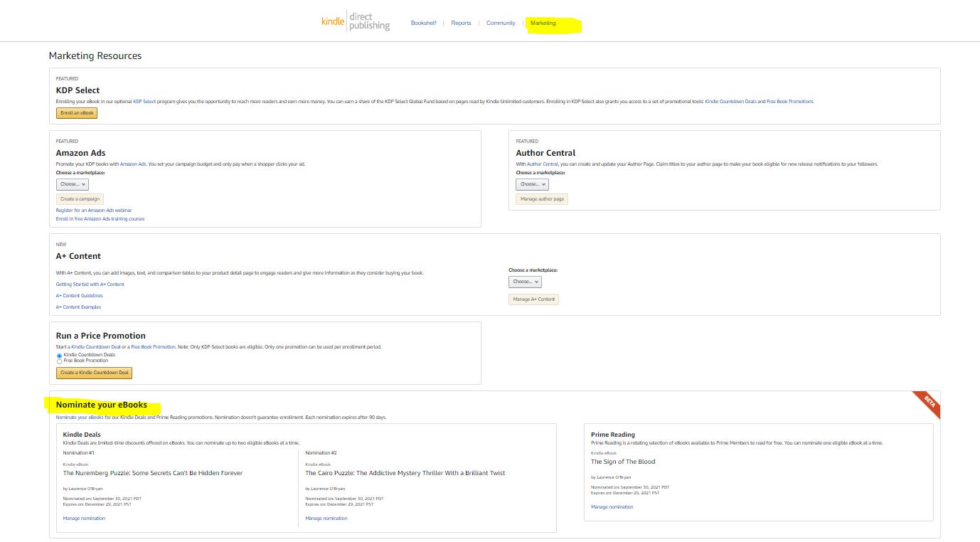Screen dimensions: 980x542
Task: Expand A+ Content marketplace dropdown
Action: [x=525, y=282]
